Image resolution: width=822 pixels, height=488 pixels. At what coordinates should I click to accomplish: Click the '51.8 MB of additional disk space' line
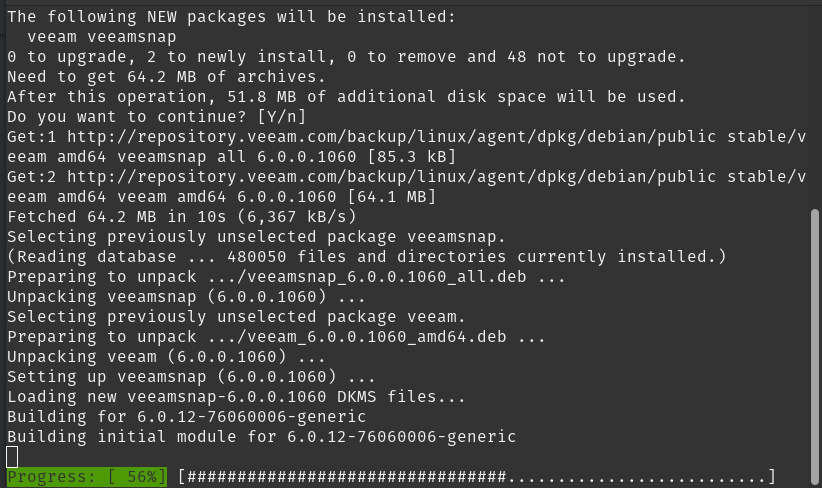[x=346, y=97]
